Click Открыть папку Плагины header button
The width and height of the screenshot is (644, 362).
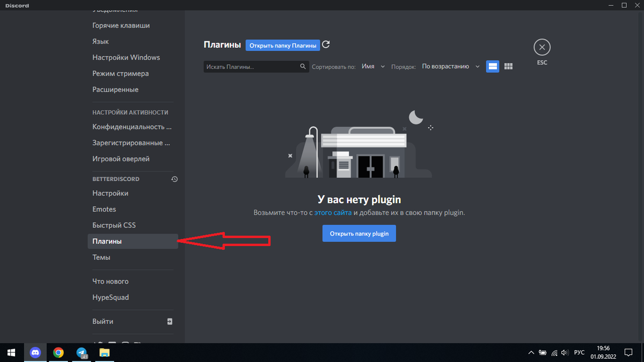click(x=283, y=46)
